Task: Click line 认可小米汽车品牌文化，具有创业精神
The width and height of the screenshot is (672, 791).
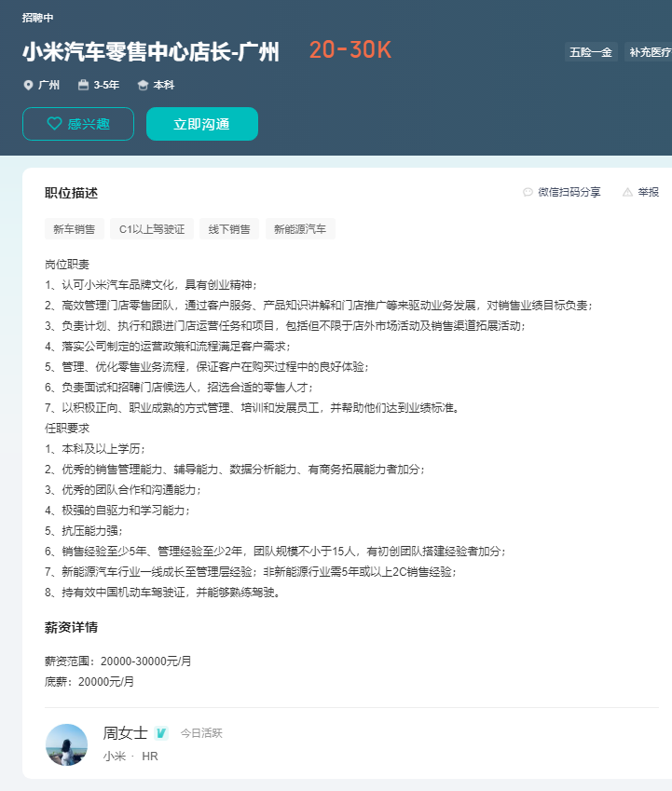Action: 151,285
